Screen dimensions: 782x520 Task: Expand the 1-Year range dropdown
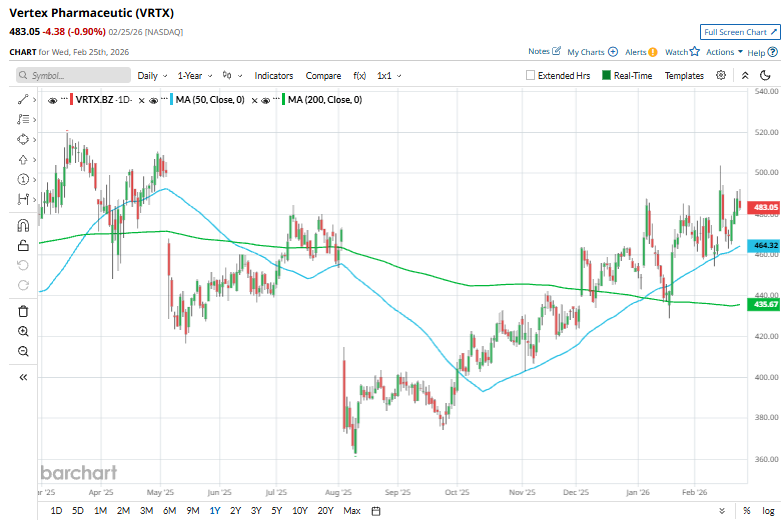(195, 75)
